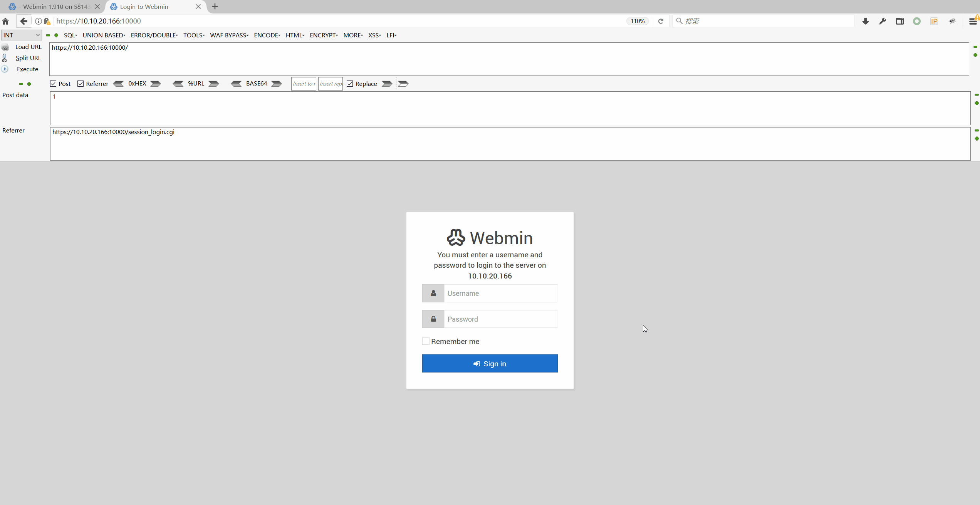The height and width of the screenshot is (505, 980).
Task: Open the downloads arrow icon
Action: click(866, 21)
